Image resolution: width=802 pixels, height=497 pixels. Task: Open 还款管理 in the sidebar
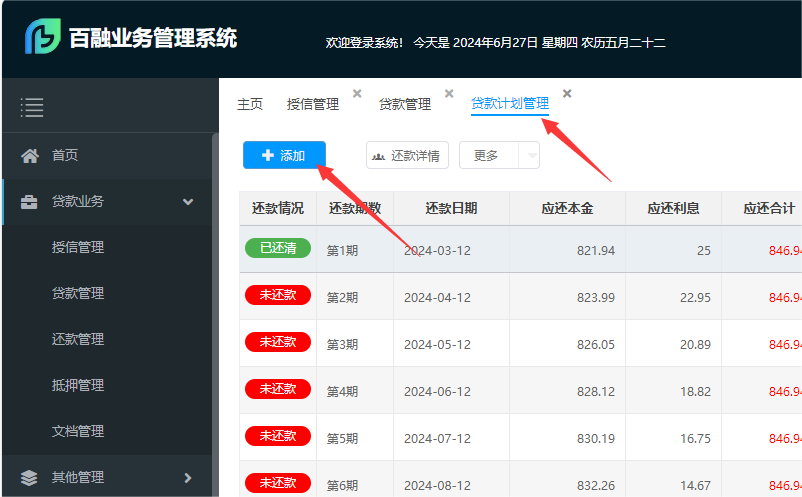click(x=78, y=340)
